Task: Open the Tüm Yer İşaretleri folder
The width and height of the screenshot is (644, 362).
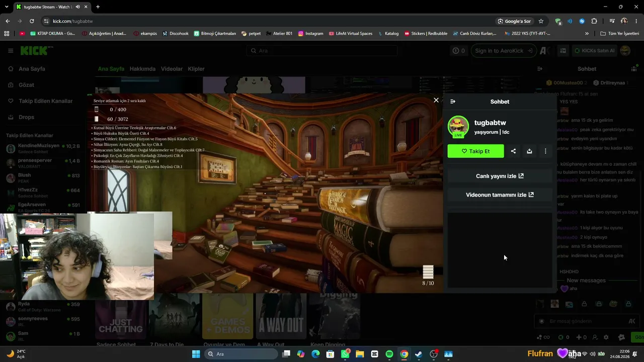Action: coord(619,34)
